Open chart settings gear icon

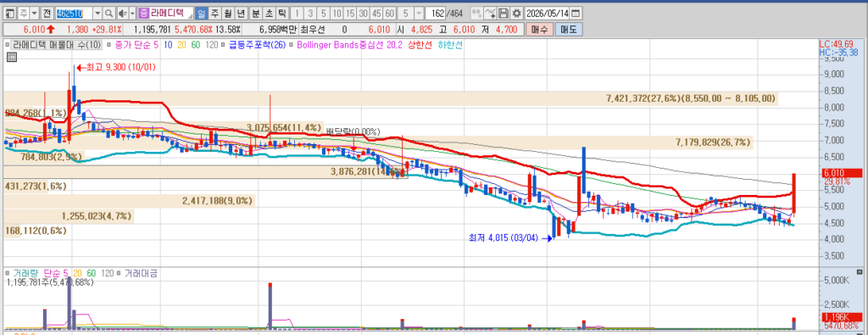click(x=516, y=14)
